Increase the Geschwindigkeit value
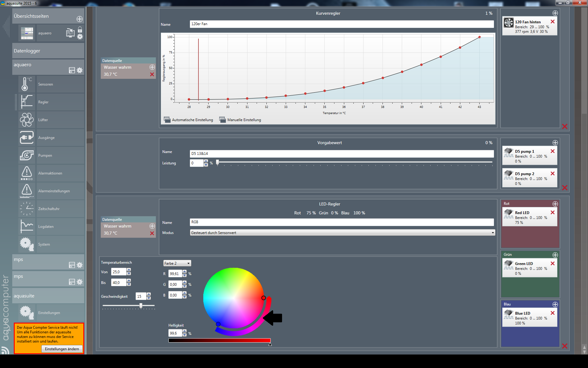Screen dimensions: 588x368 (x=149, y=294)
